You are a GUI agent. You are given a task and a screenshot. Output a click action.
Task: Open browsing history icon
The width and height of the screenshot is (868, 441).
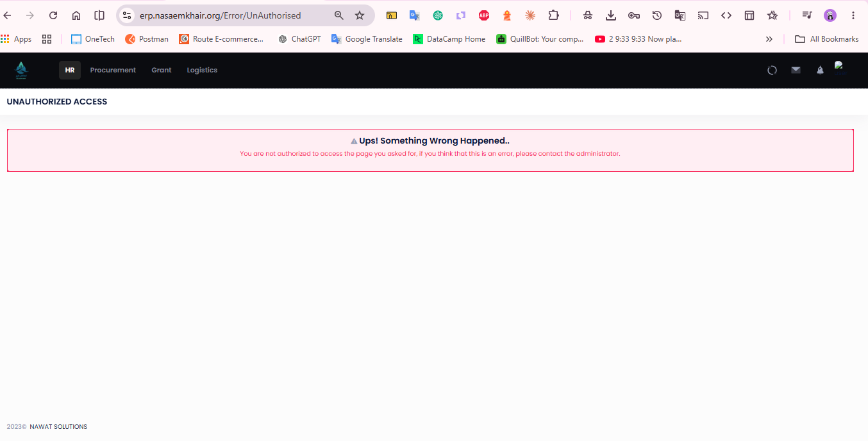tap(657, 15)
